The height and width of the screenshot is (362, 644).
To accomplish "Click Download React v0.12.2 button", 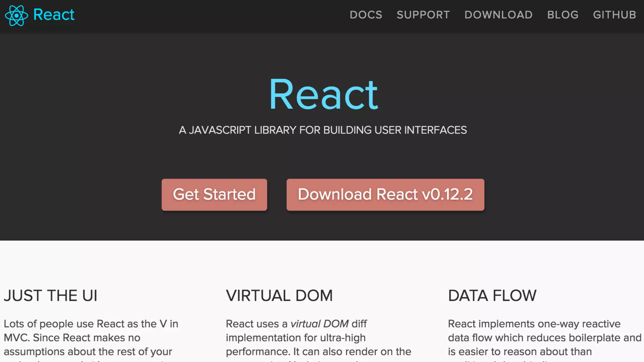I will [x=385, y=195].
